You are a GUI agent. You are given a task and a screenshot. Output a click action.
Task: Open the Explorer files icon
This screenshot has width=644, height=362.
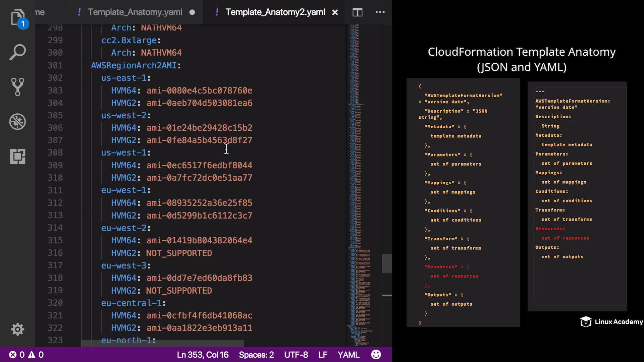(x=17, y=17)
